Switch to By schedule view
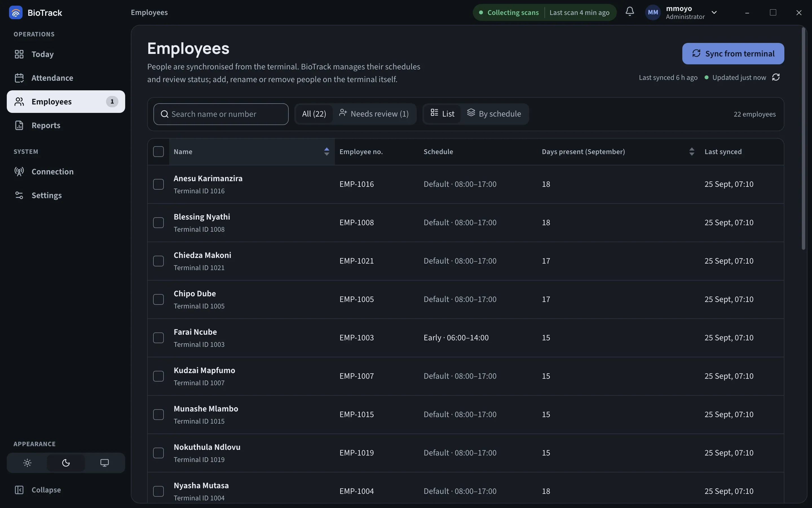 coord(494,114)
